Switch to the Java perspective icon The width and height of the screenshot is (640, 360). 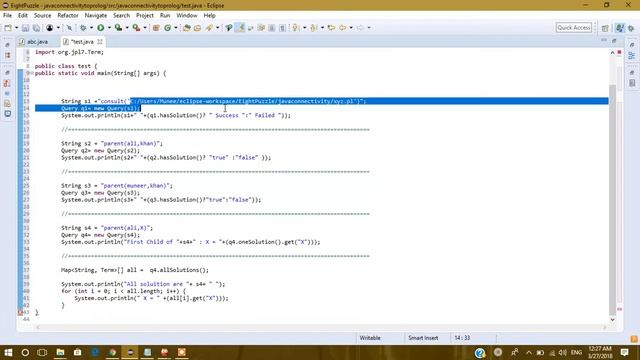pos(620,28)
